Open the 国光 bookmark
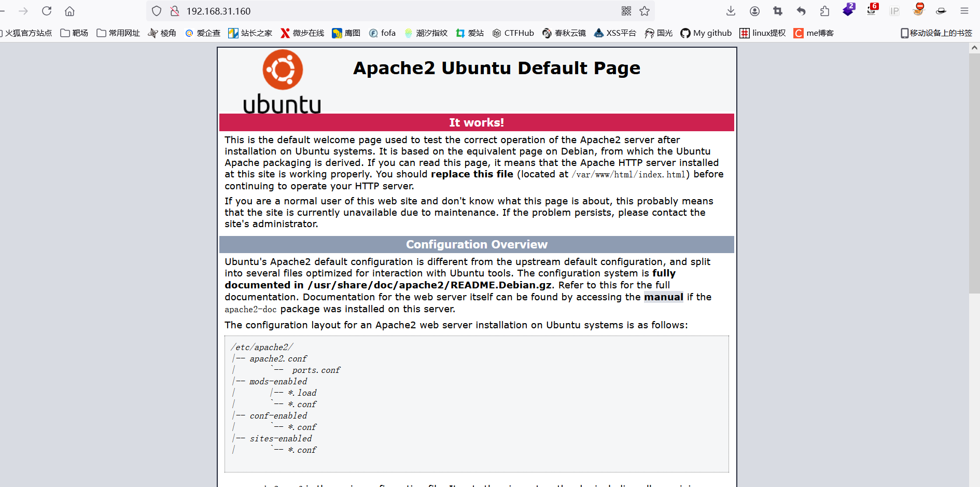Viewport: 980px width, 487px height. click(659, 33)
